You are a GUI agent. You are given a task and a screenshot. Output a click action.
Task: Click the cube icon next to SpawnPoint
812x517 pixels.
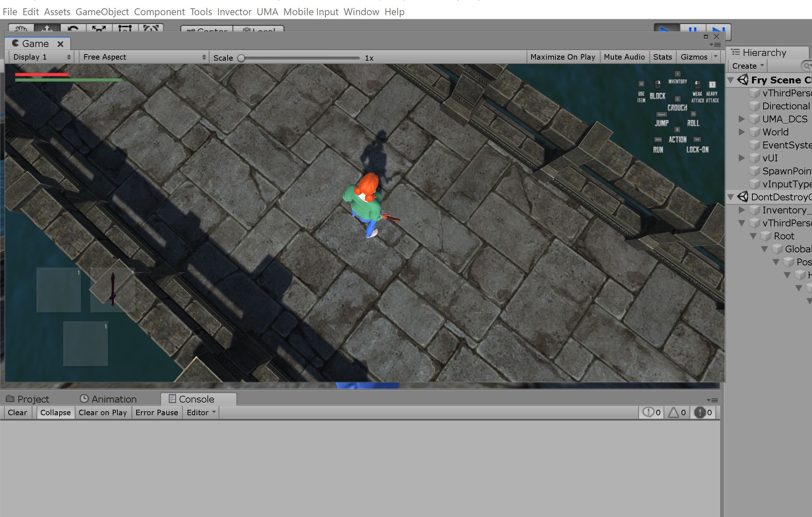[755, 171]
